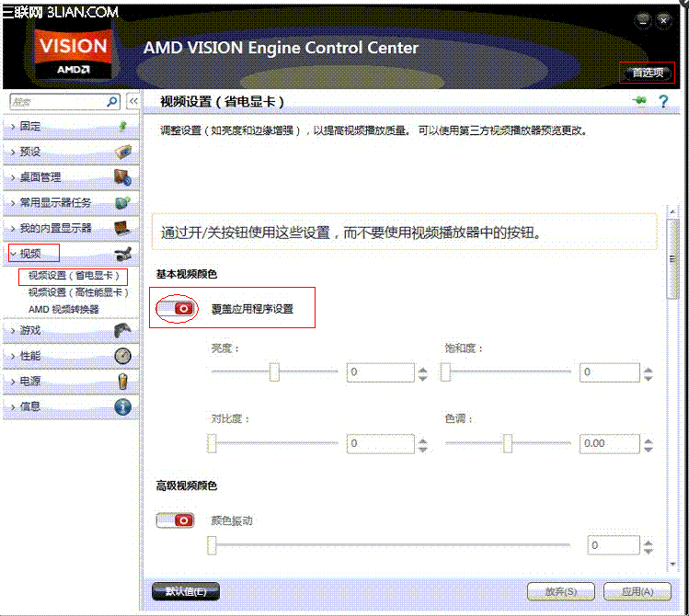
Task: Minimize the Control Center window
Action: click(x=643, y=20)
